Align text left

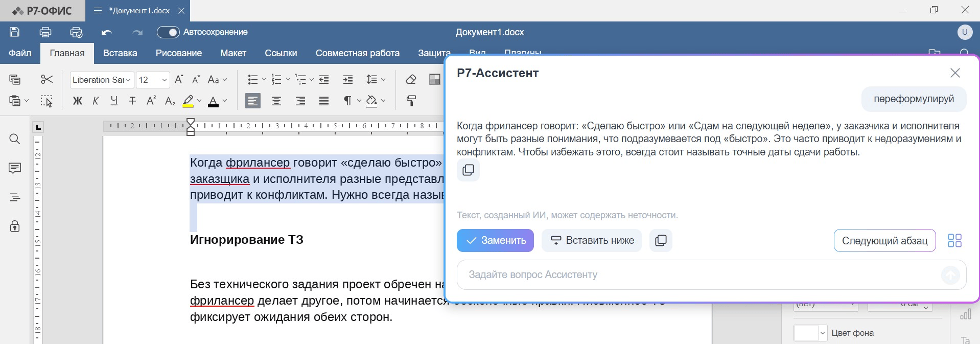252,101
